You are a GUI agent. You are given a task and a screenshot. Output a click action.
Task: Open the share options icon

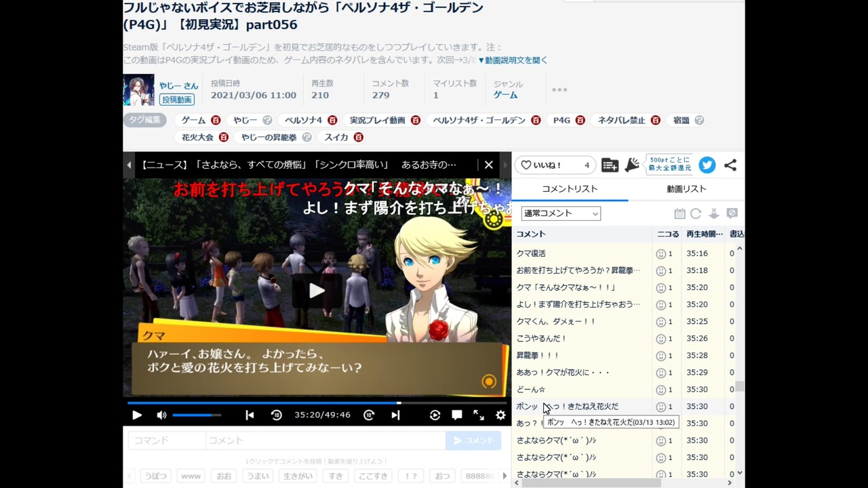(x=730, y=165)
